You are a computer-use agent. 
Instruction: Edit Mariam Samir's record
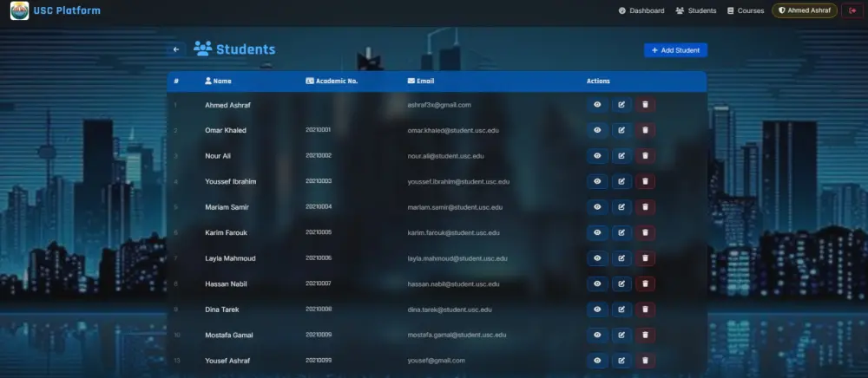tap(621, 207)
